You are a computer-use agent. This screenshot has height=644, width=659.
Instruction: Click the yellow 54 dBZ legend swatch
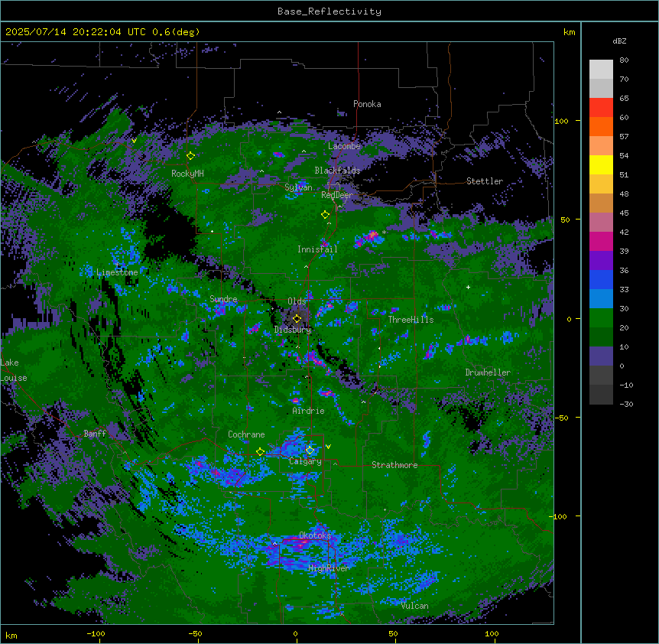(601, 164)
